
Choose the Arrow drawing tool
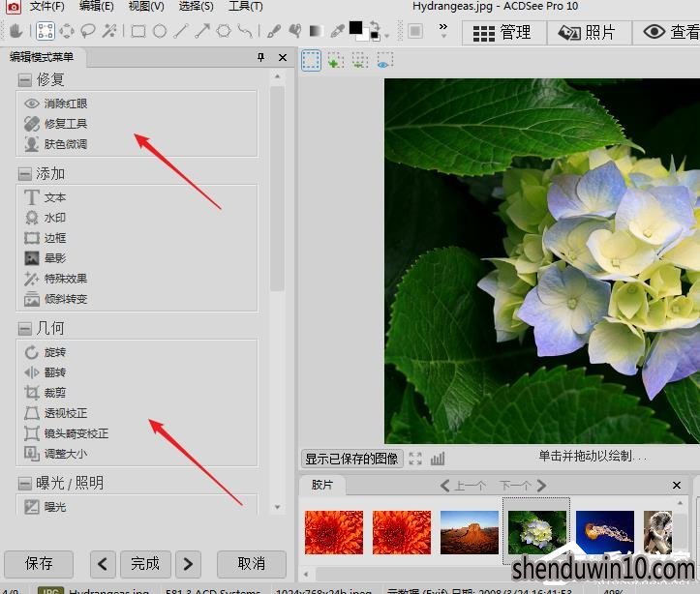point(202,31)
